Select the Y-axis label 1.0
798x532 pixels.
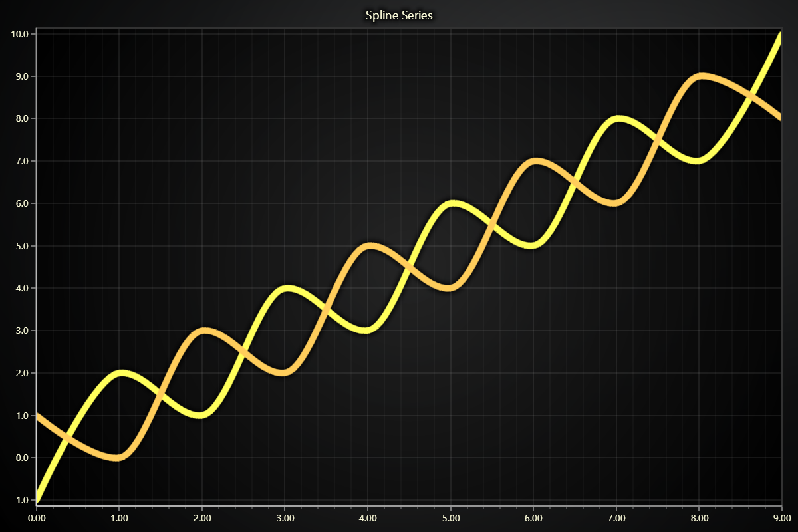[22, 416]
